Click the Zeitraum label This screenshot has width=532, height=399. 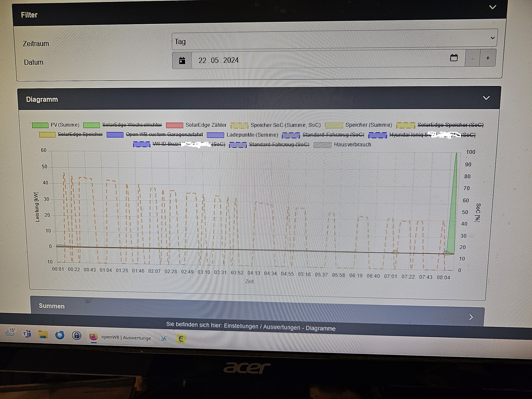tap(36, 44)
